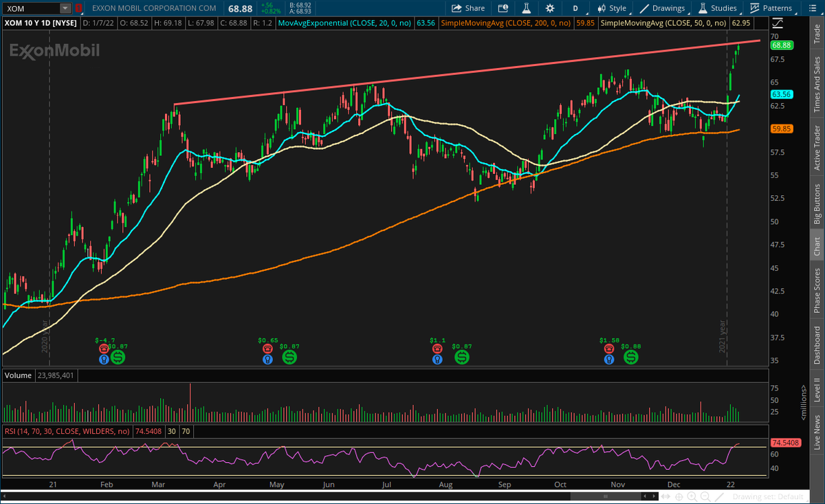Open the Dashboard sidebar tab
The image size is (825, 504).
tap(817, 345)
